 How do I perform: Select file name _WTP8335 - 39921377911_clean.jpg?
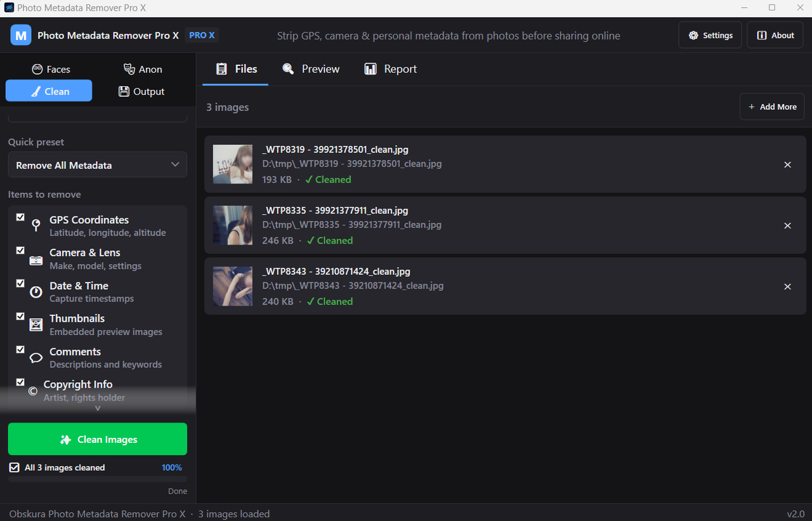point(335,211)
